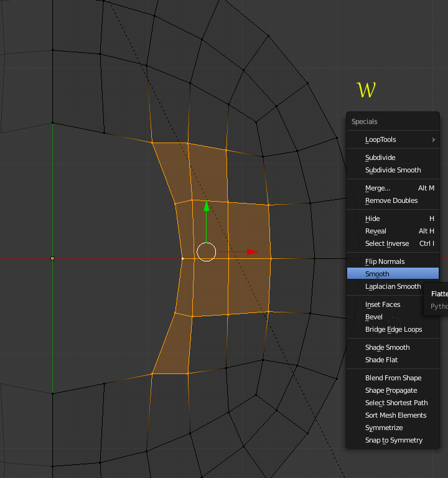Select the Merge... option
Viewport: 448px width, 478px height.
click(393, 188)
